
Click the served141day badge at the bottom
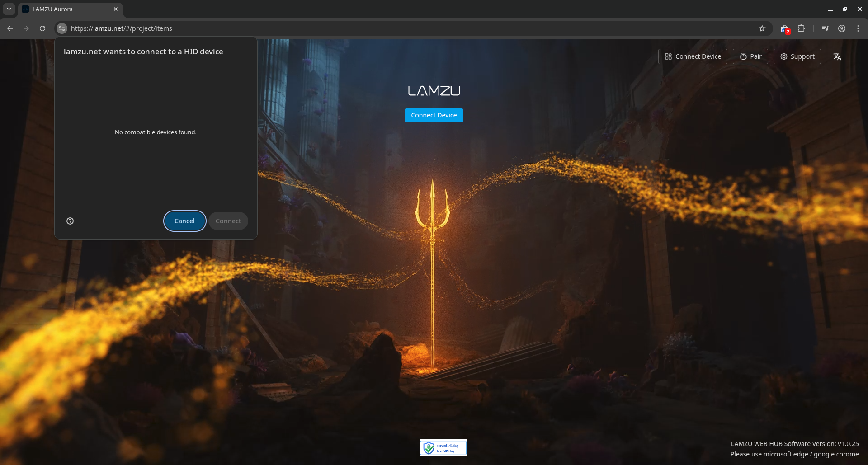click(x=443, y=448)
